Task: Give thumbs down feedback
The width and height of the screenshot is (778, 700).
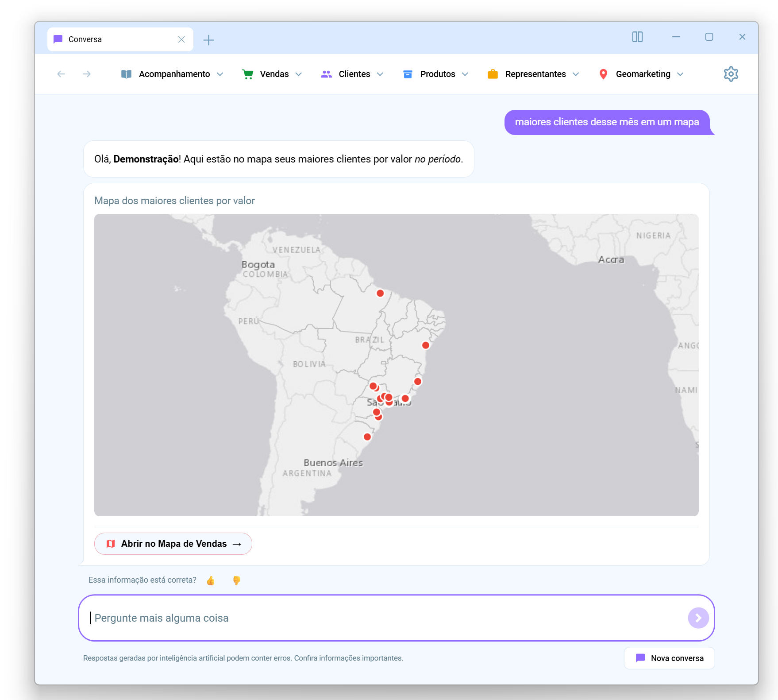Action: 237,580
